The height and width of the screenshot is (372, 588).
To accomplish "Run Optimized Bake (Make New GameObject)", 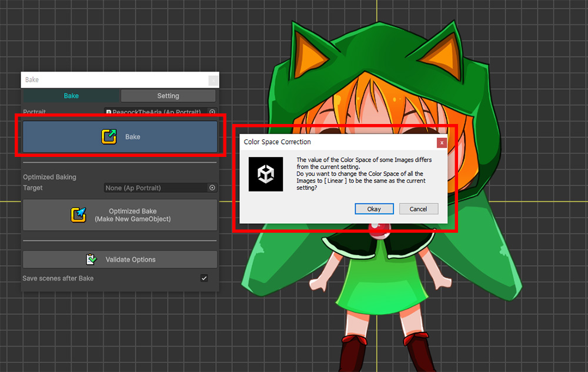I will pos(120,215).
